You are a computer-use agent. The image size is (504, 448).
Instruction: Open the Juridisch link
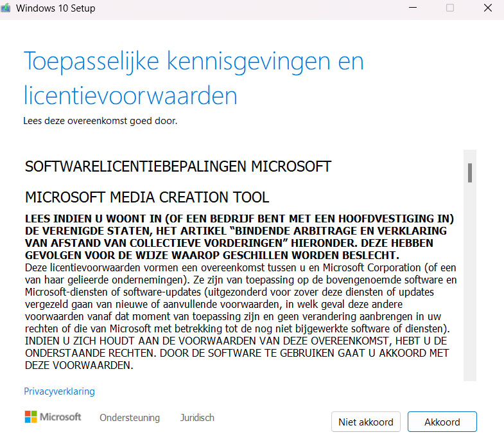pos(197,417)
